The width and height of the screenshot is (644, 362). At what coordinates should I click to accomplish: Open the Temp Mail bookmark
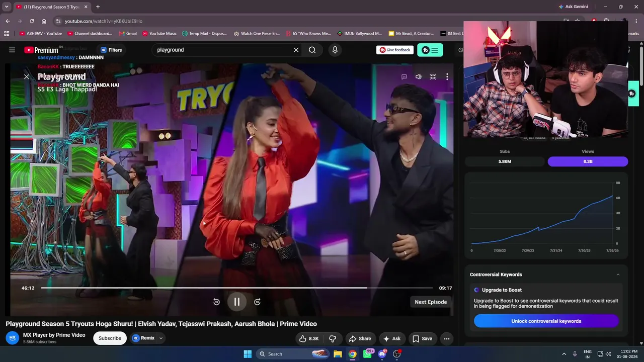[x=204, y=34]
